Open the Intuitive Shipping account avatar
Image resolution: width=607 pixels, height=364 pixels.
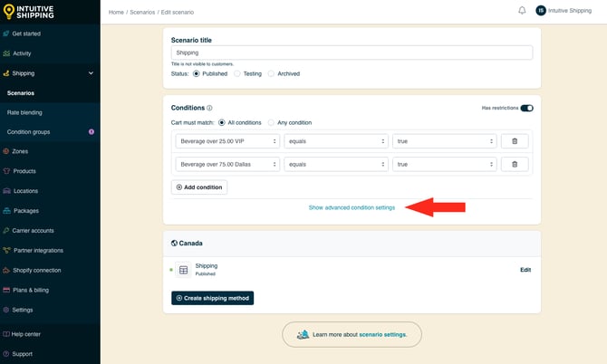coord(541,11)
